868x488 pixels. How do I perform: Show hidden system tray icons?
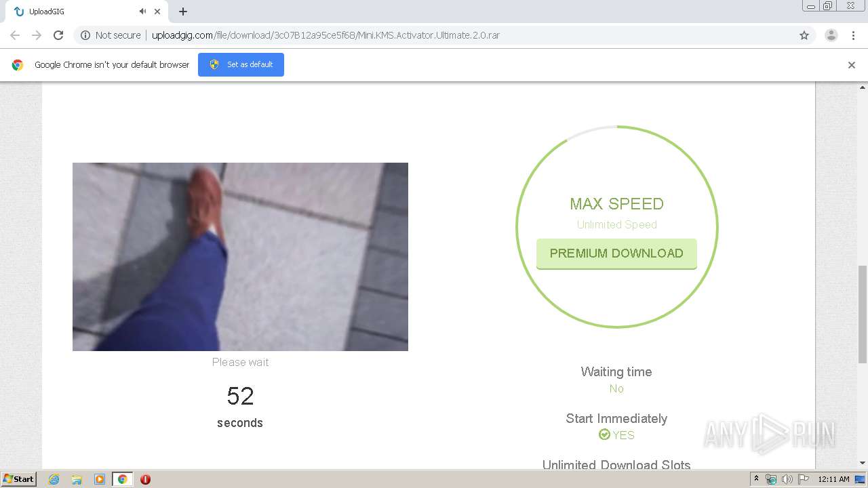coord(756,479)
